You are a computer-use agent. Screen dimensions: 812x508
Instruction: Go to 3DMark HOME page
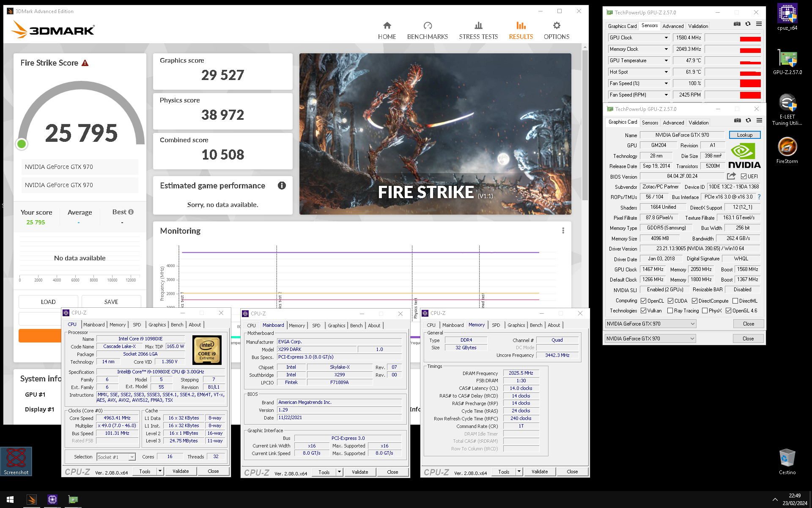click(x=387, y=31)
